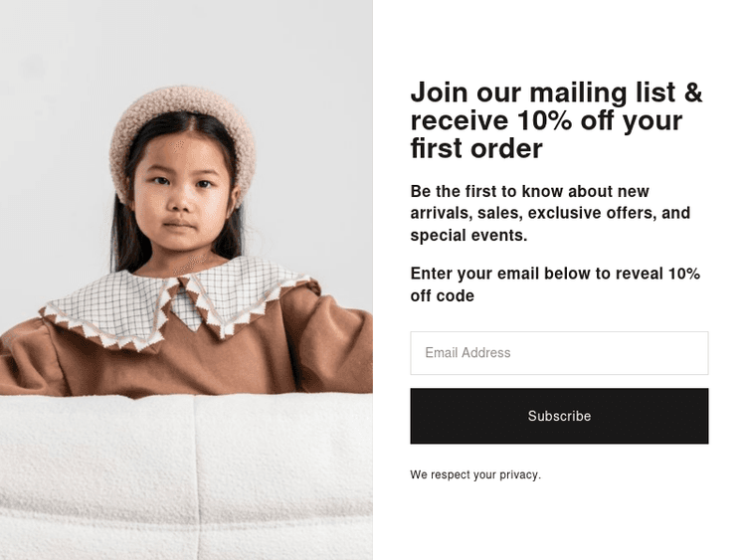Click the 'Be the first to know' paragraph
The image size is (746, 560).
(x=550, y=213)
